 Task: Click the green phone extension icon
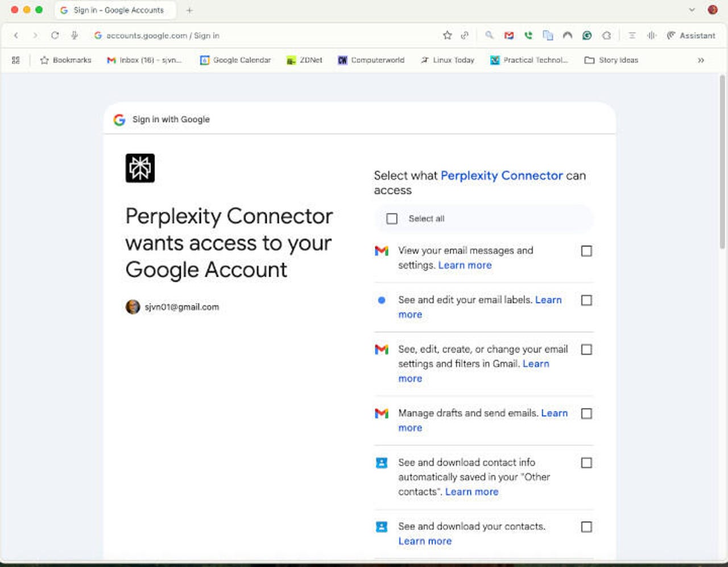click(528, 35)
